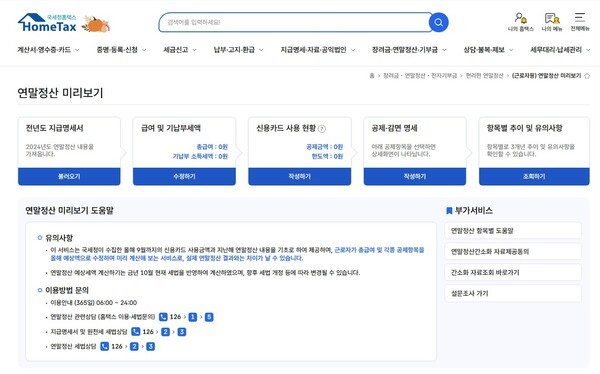
Task: Click 작성하기 button under 공제·감면 명세
Action: pyautogui.click(x=415, y=176)
